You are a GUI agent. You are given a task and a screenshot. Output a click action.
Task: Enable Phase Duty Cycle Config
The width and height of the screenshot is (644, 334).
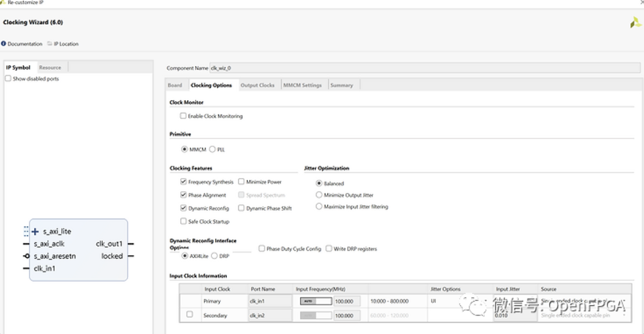click(x=262, y=249)
